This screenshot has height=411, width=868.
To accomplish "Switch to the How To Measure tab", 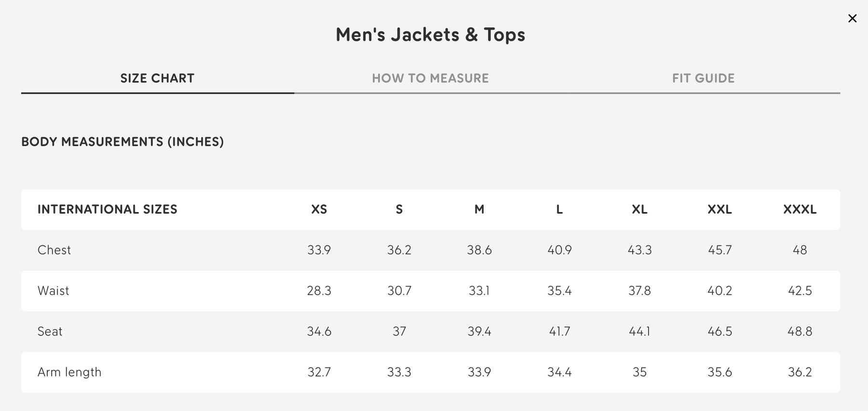I will (430, 79).
